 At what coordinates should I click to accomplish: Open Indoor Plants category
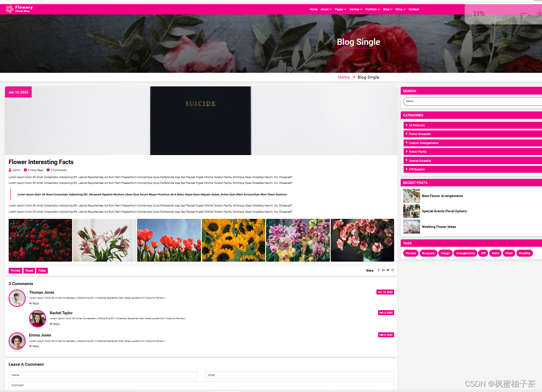click(x=472, y=151)
